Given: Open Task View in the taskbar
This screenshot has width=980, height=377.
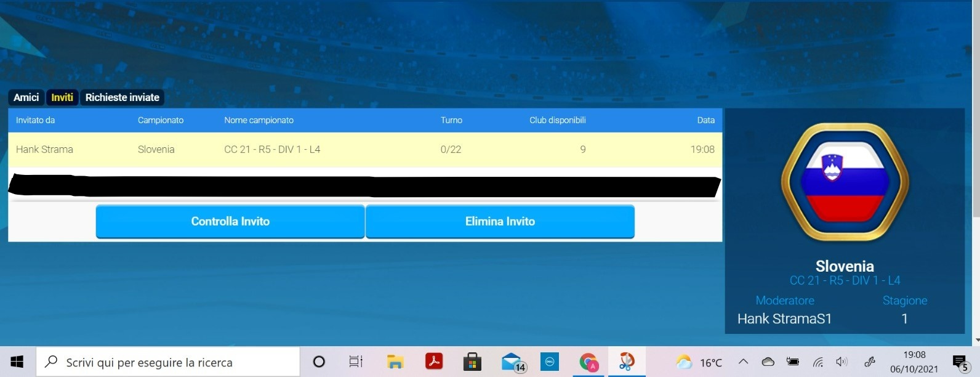Looking at the screenshot, I should 356,362.
